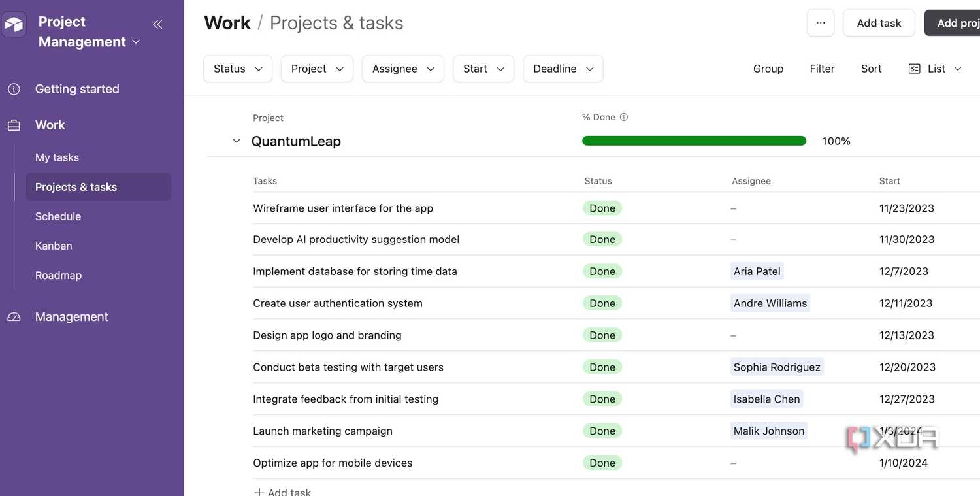Viewport: 980px width, 496px height.
Task: Click the QuantumLeap 100% progress bar
Action: (x=694, y=141)
